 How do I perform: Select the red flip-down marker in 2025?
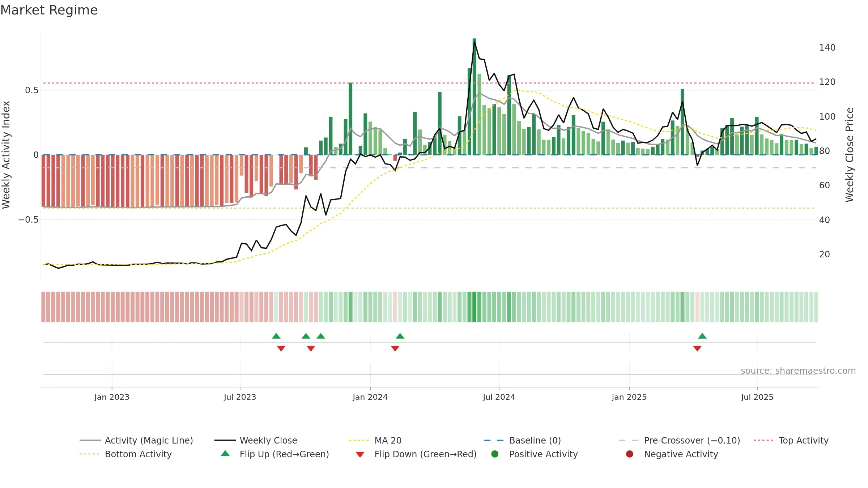697,348
